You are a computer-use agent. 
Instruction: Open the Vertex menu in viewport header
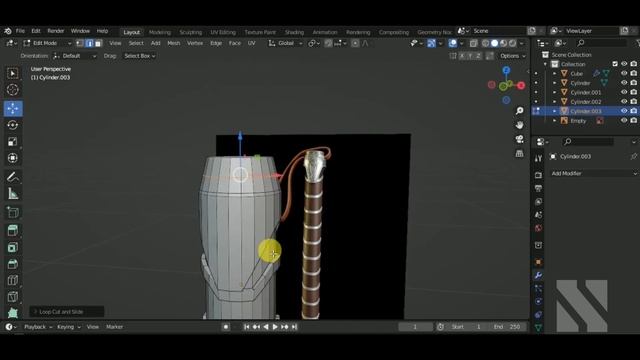click(x=195, y=43)
